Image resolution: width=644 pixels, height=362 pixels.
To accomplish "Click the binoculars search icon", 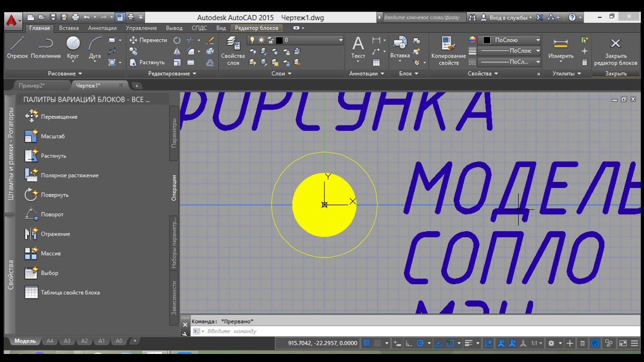I will tap(472, 17).
